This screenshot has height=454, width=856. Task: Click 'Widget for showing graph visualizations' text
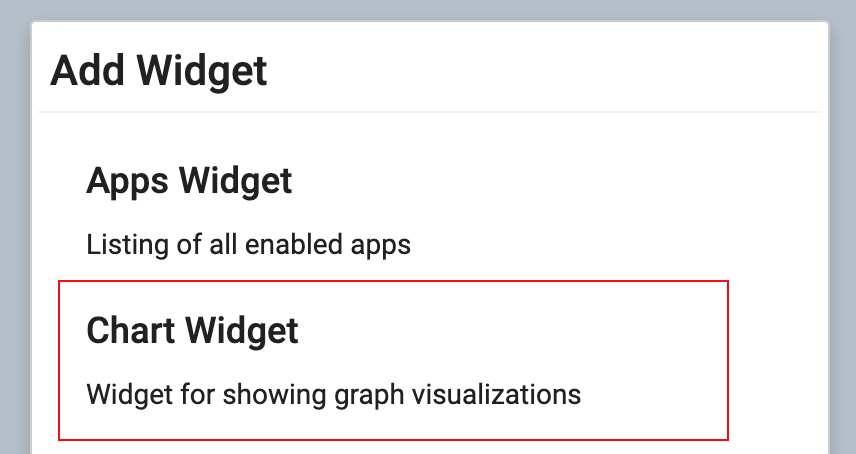[333, 394]
